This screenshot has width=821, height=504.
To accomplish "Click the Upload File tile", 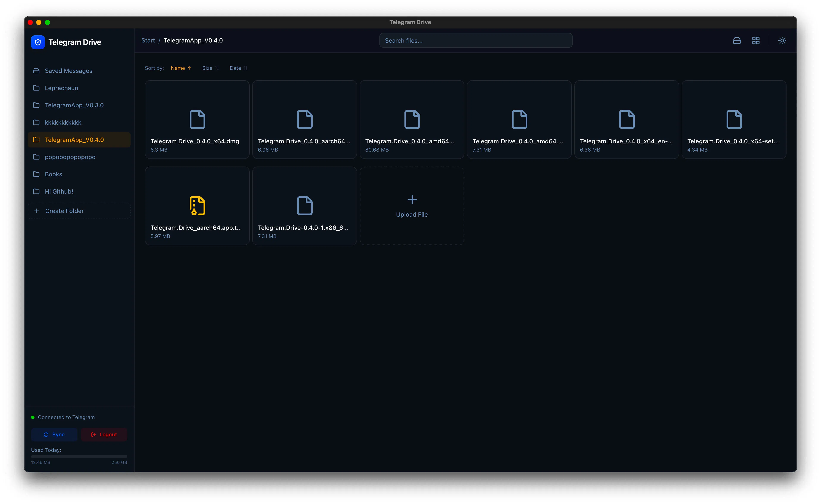I will point(412,206).
